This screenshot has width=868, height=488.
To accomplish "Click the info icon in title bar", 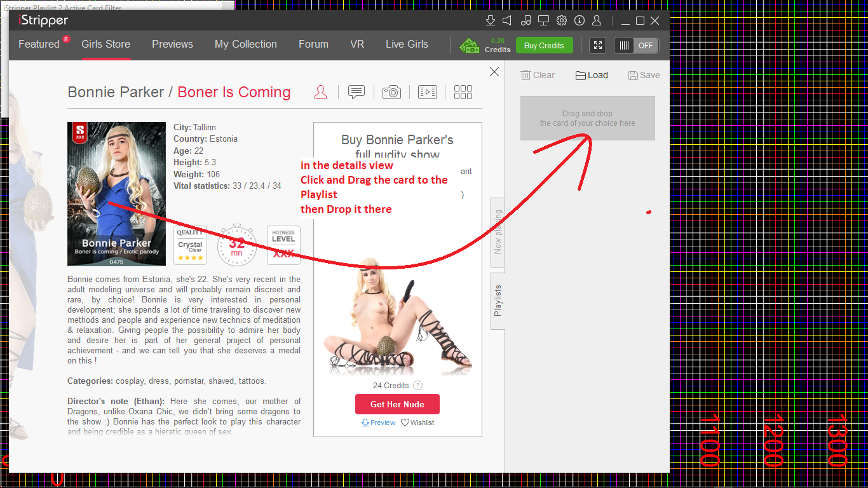I will point(579,20).
